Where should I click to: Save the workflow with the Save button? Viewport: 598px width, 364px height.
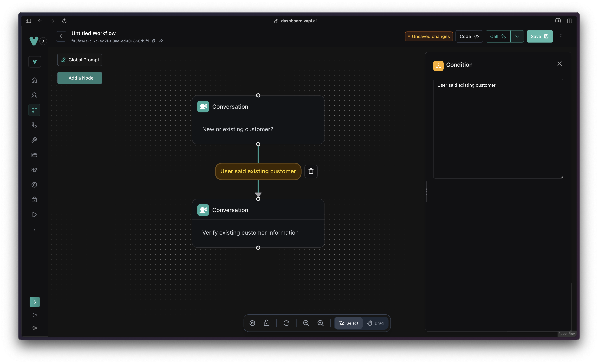pyautogui.click(x=539, y=36)
